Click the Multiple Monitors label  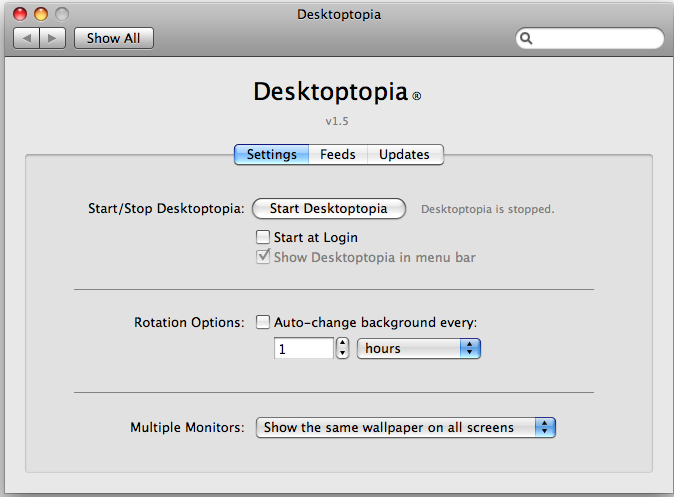click(x=187, y=427)
